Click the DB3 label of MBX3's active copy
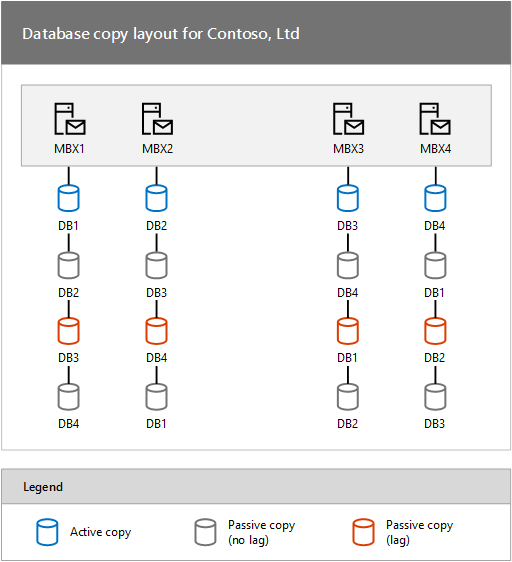Viewport: 512px width, 562px height. pyautogui.click(x=347, y=226)
